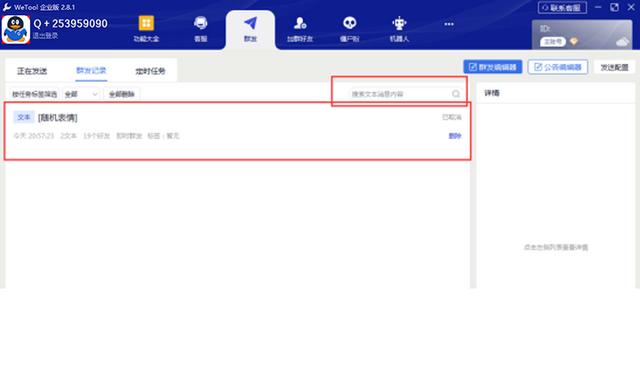Viewport: 640px width, 385px height.
Task: Open the 客服 headset icon
Action: (200, 23)
